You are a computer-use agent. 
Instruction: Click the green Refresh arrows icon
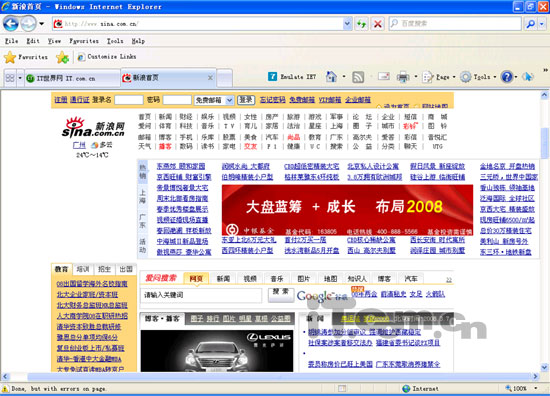tap(361, 24)
